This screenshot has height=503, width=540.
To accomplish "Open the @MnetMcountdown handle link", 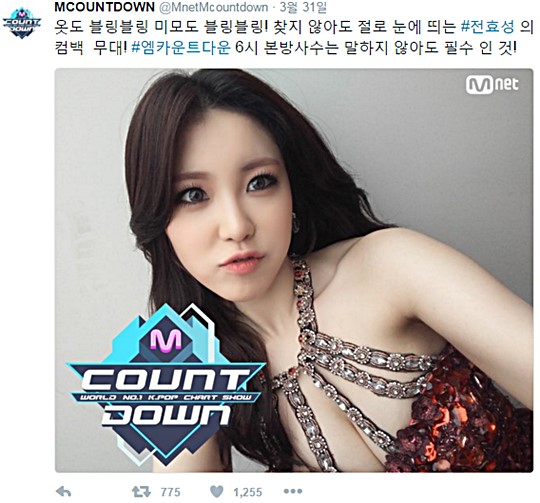I will (x=214, y=7).
